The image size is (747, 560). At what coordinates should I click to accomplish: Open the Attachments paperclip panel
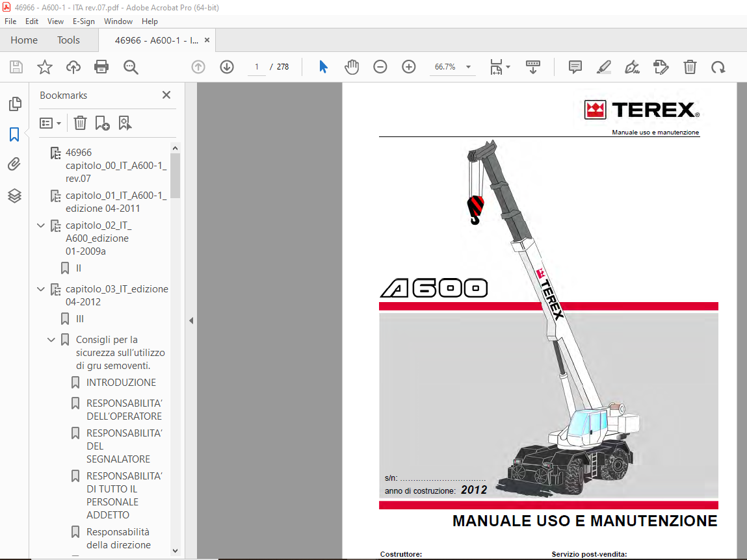point(14,165)
